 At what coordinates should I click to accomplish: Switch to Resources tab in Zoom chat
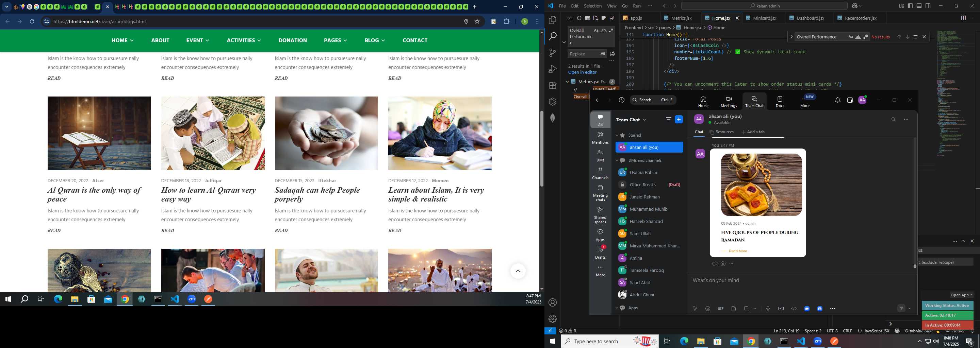click(x=721, y=132)
